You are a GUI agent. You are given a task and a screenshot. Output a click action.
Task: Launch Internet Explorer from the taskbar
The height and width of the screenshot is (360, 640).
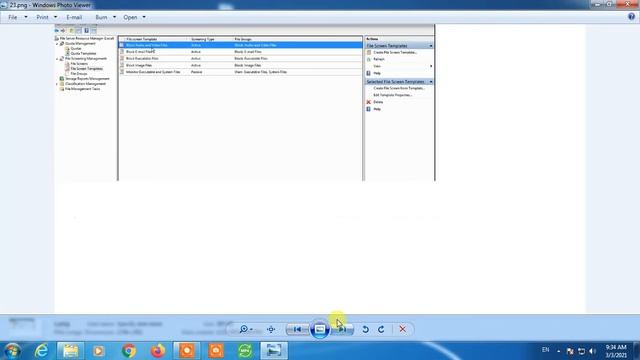[x=42, y=351]
